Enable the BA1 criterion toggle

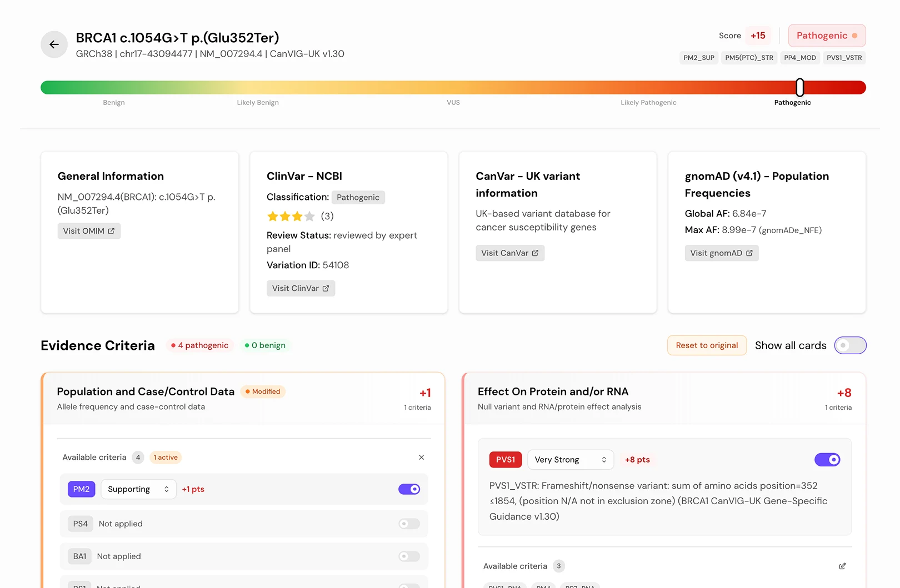(x=409, y=556)
